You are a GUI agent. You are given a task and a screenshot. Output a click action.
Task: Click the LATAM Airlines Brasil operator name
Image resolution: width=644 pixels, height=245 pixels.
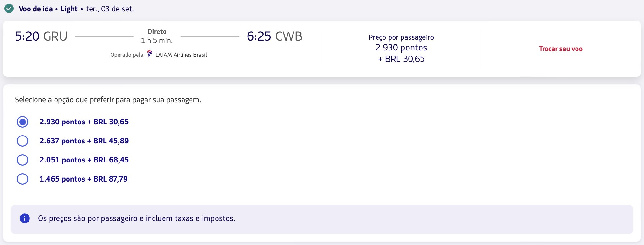(x=181, y=55)
